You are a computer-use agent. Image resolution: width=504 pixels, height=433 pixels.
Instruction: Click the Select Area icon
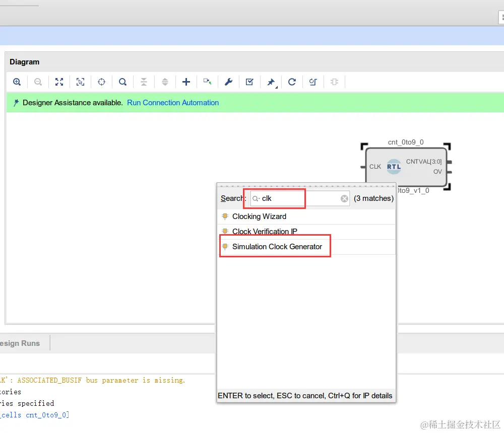click(x=80, y=82)
